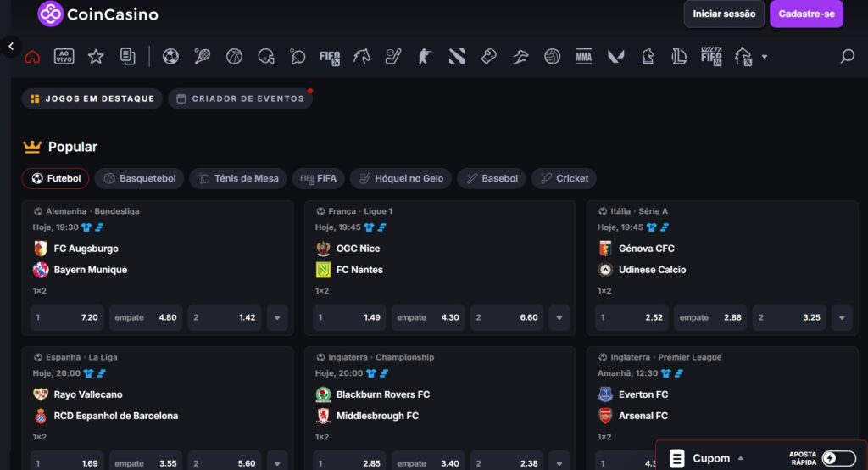Bet on Bayern Munique at 1.42
This screenshot has height=470, width=868.
tap(224, 317)
